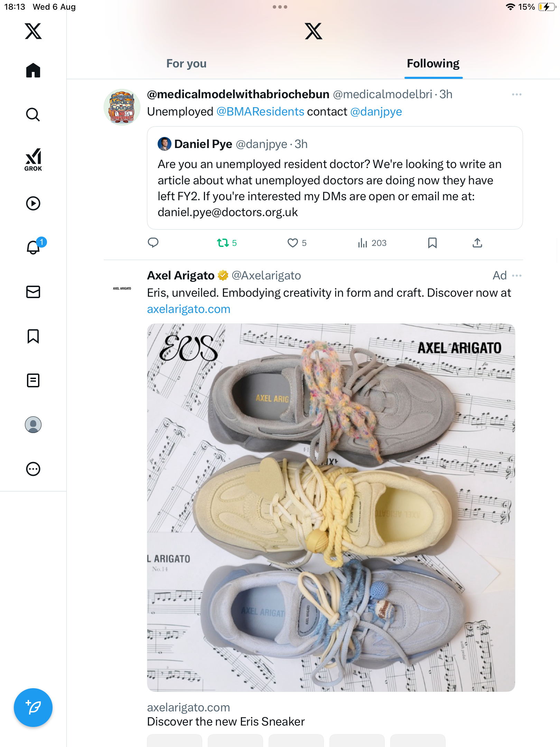This screenshot has height=747, width=560.
Task: Open notifications bell with badge
Action: click(34, 247)
